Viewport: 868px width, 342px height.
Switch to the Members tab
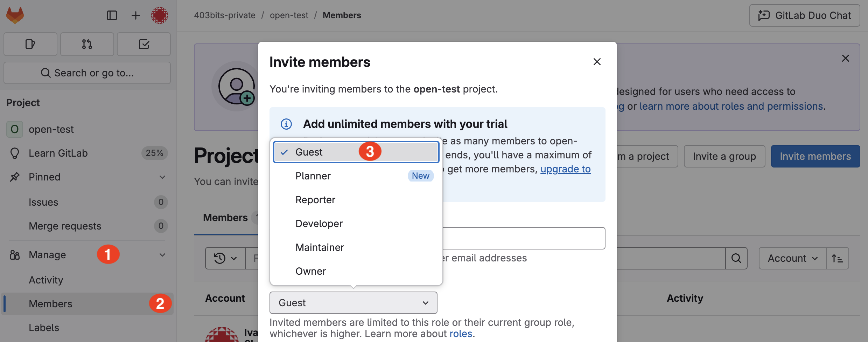coord(225,218)
